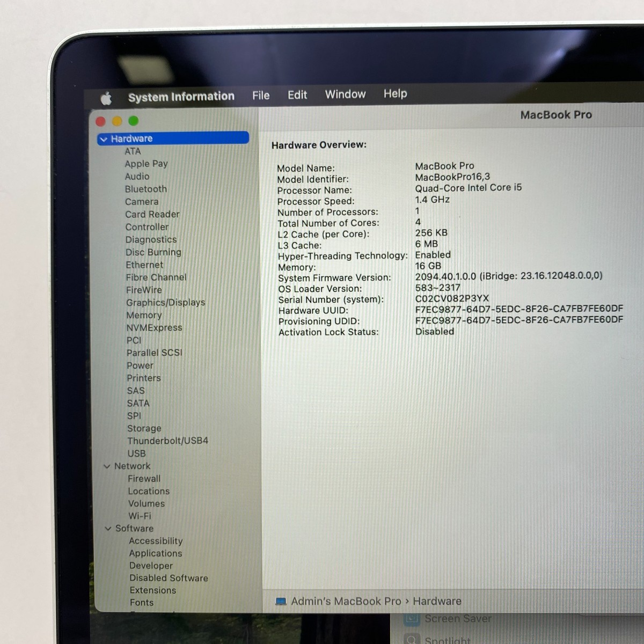Image resolution: width=644 pixels, height=644 pixels.
Task: Select Card Reader in the sidebar
Action: [152, 214]
